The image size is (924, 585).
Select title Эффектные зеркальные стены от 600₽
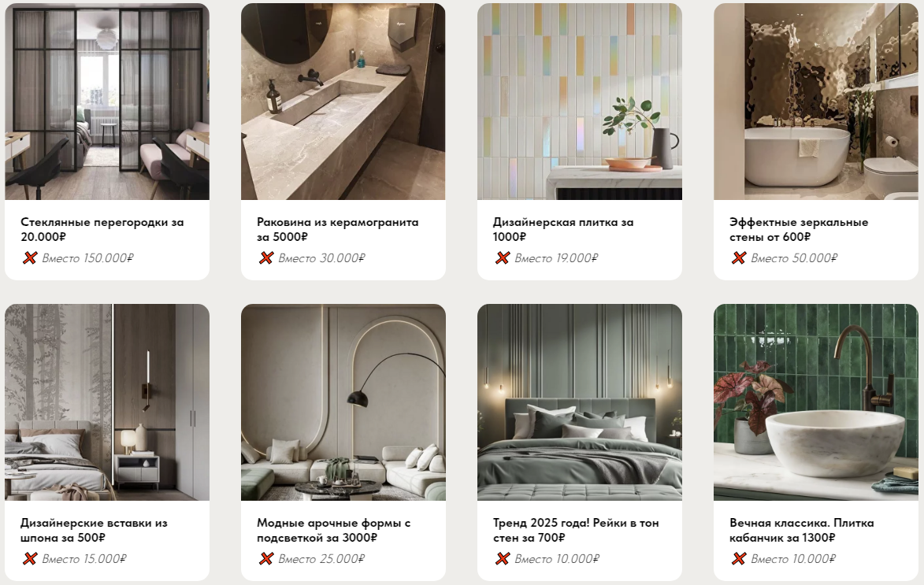pyautogui.click(x=799, y=229)
